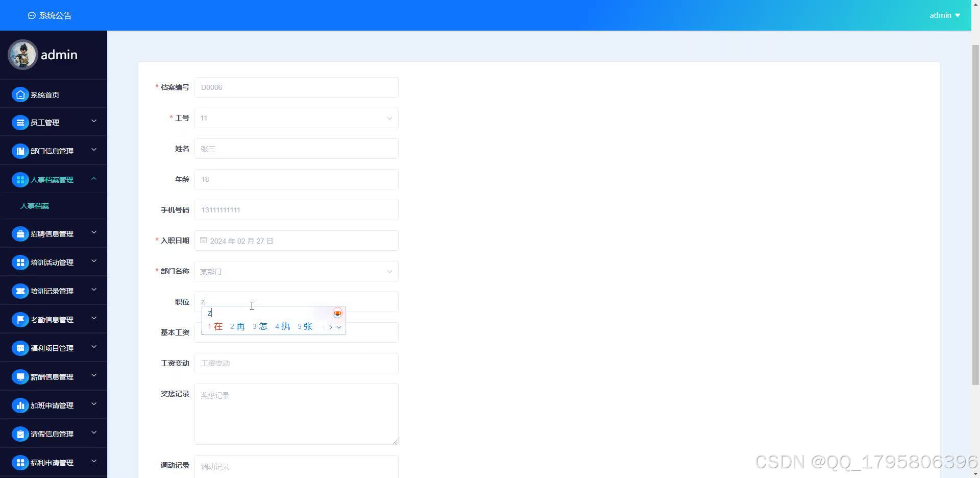The height and width of the screenshot is (478, 980).
Task: Open the 入职日期 date picker field
Action: 297,241
